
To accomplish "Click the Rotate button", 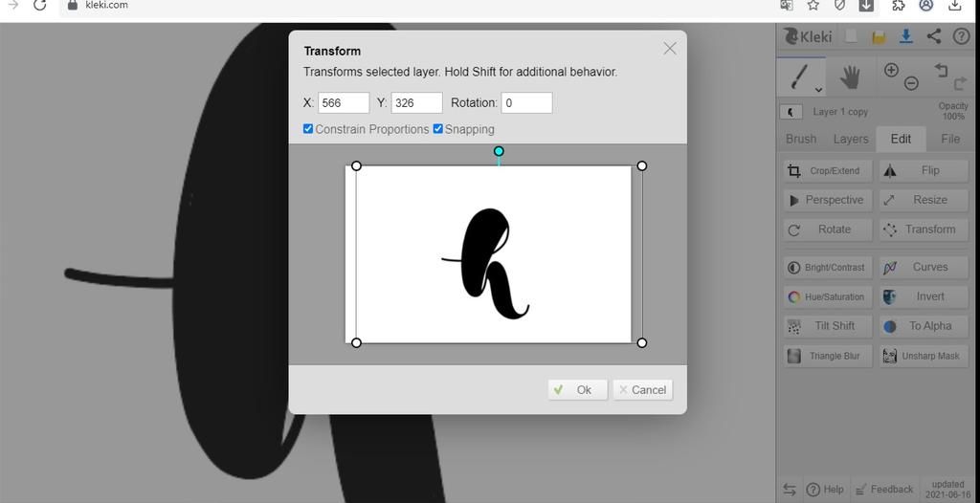I will pyautogui.click(x=828, y=230).
